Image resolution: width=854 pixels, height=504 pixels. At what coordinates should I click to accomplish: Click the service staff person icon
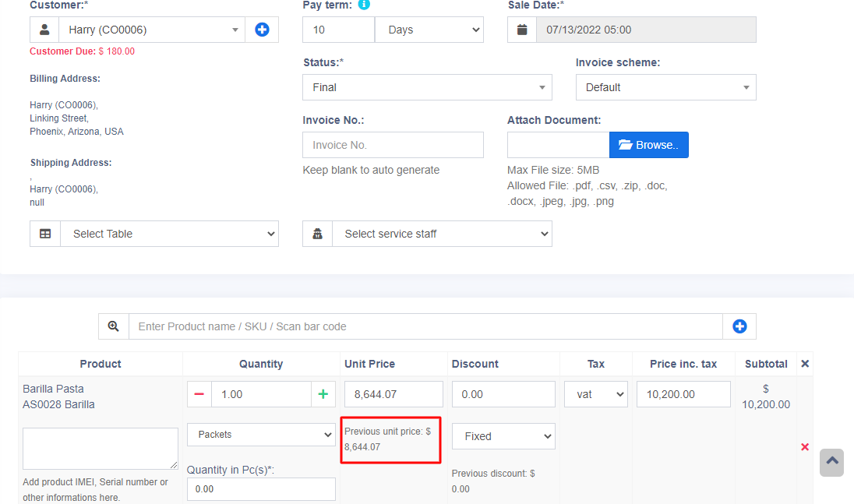pyautogui.click(x=318, y=234)
